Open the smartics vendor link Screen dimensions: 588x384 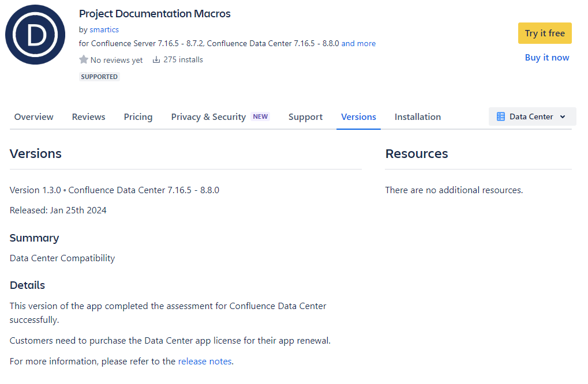[x=104, y=29]
